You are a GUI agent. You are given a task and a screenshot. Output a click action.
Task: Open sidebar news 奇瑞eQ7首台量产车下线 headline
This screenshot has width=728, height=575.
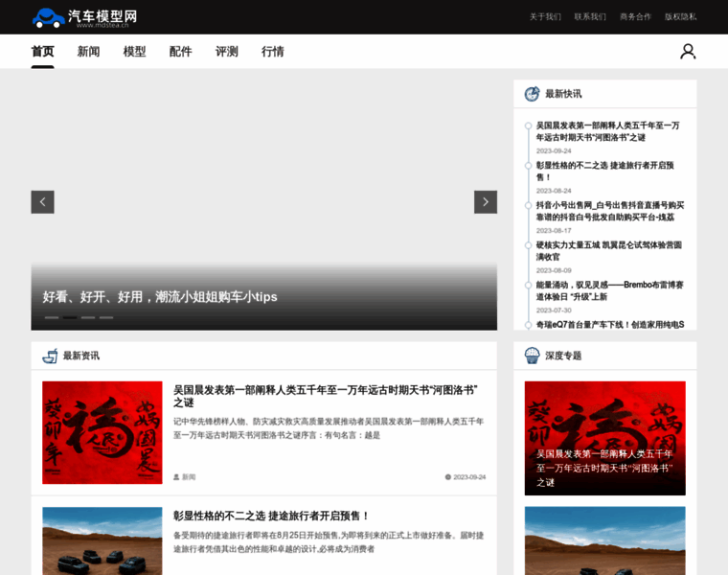pos(610,325)
